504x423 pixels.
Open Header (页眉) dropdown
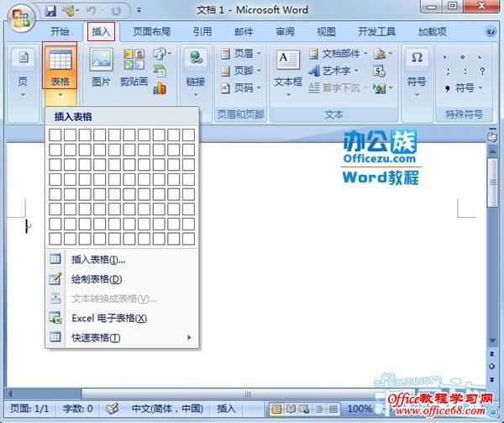241,53
